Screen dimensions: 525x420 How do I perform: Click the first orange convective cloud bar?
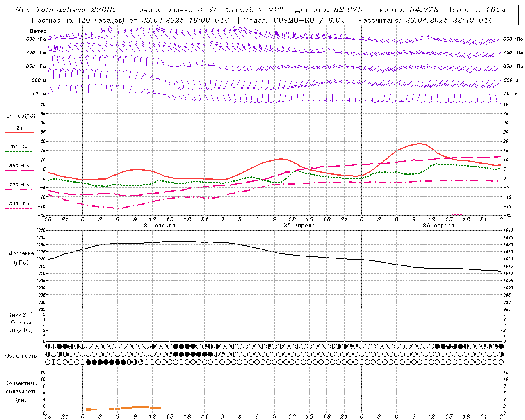(88, 409)
